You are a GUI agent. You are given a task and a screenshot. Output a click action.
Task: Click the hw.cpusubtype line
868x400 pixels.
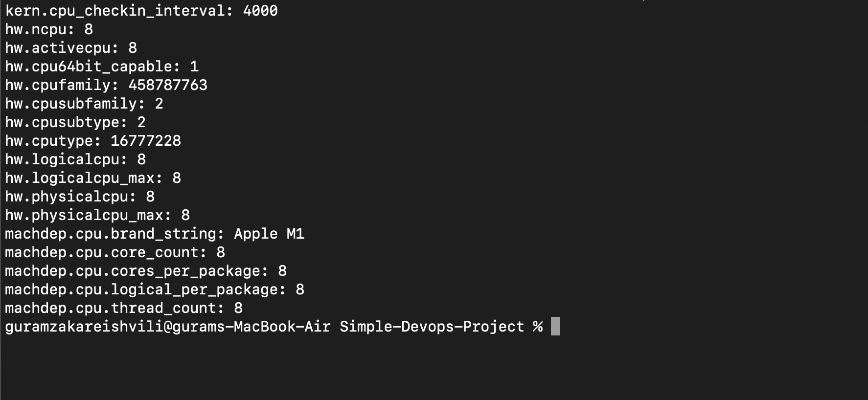pyautogui.click(x=75, y=122)
